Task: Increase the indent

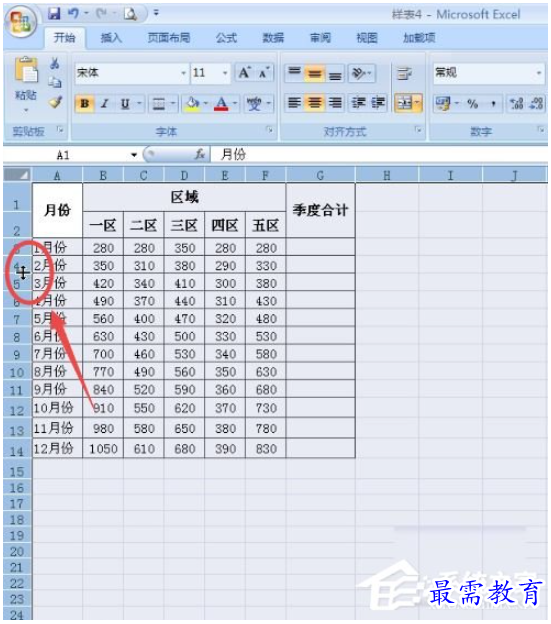Action: (378, 103)
